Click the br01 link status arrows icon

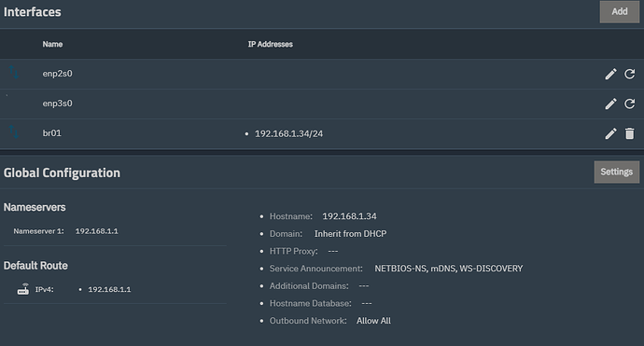point(14,131)
